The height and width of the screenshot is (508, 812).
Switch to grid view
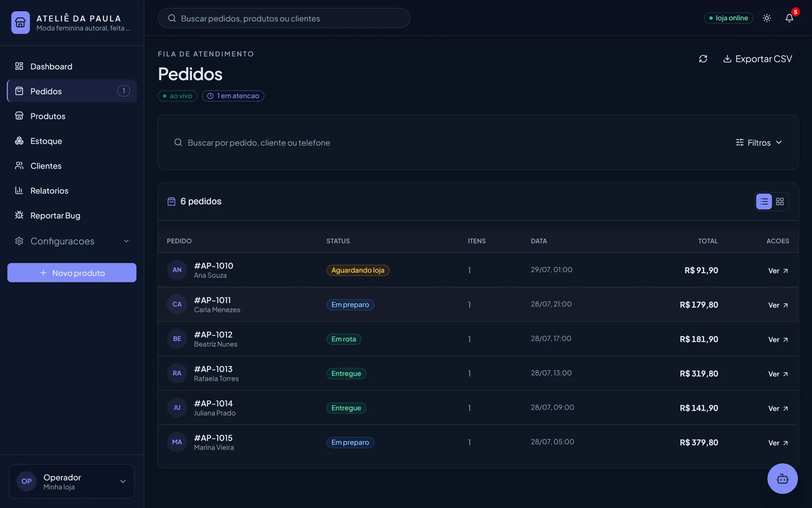[780, 202]
